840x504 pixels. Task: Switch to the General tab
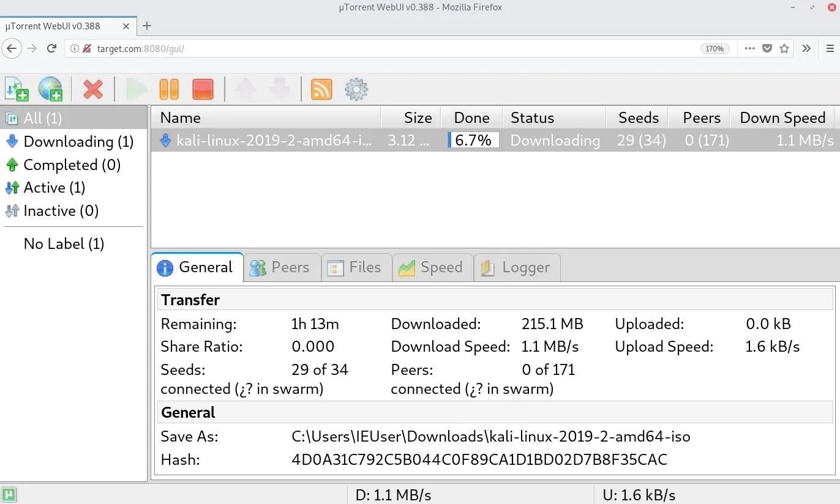click(197, 267)
